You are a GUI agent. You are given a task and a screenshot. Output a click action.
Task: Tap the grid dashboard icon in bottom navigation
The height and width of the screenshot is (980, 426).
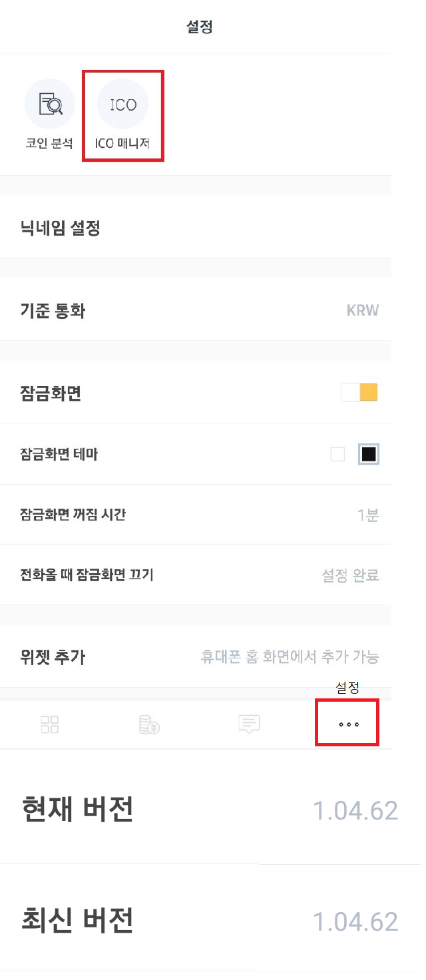(50, 724)
